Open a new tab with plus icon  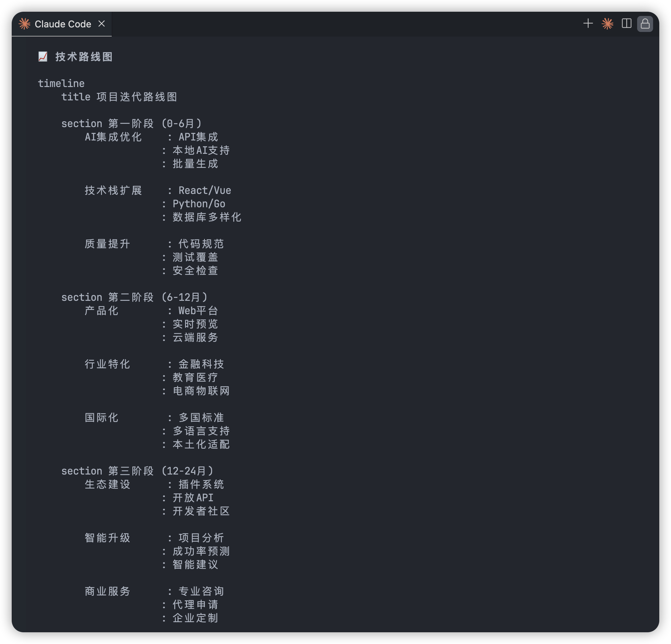click(x=588, y=24)
